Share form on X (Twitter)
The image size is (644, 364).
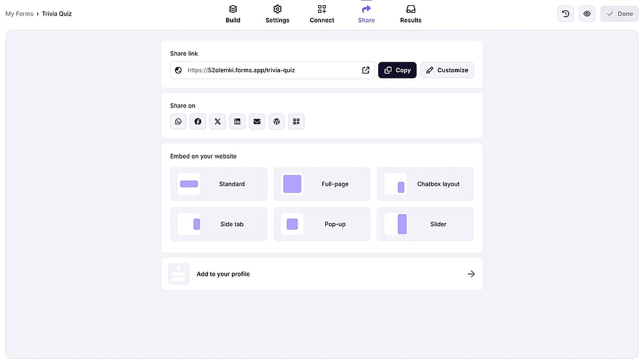218,122
